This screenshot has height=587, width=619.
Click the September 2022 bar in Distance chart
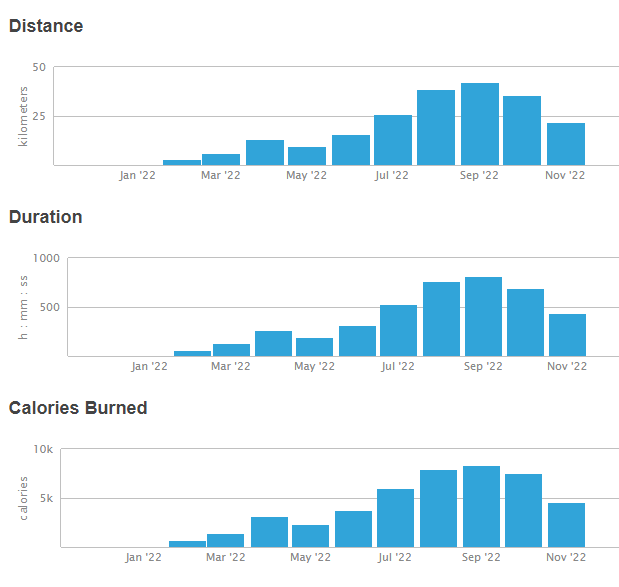479,125
